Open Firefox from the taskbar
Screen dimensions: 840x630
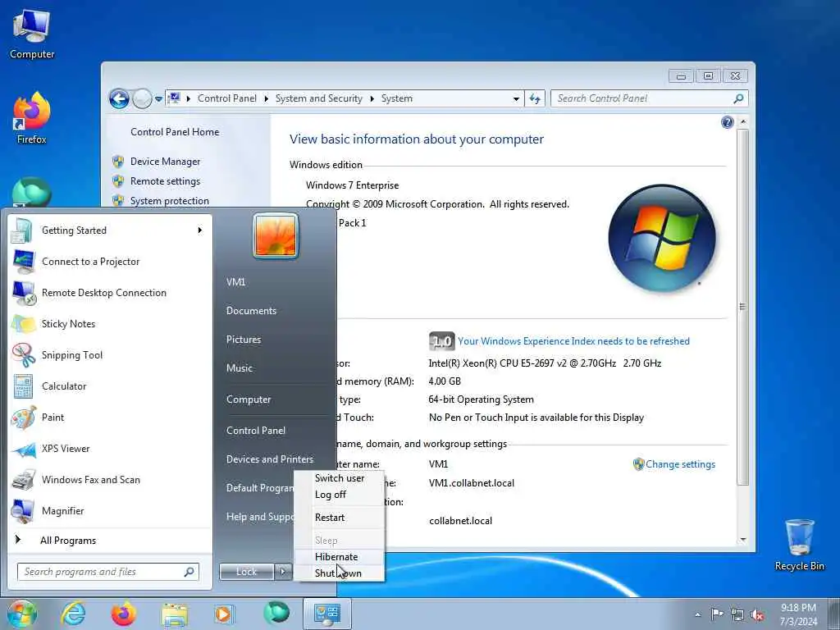tap(123, 614)
